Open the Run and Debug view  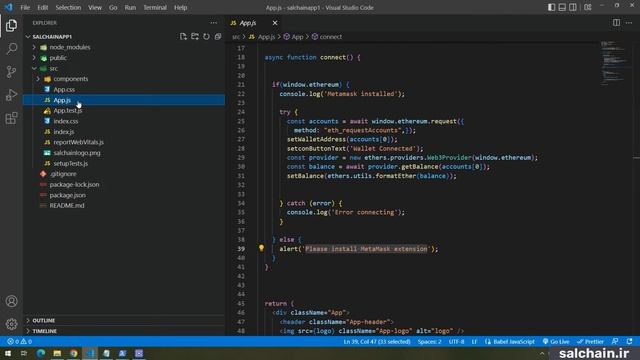click(11, 95)
